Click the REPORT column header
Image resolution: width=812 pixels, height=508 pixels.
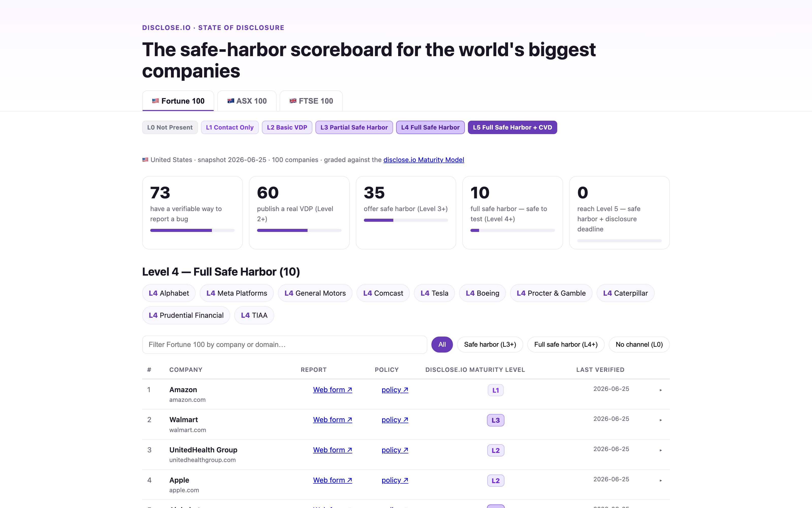pyautogui.click(x=313, y=370)
